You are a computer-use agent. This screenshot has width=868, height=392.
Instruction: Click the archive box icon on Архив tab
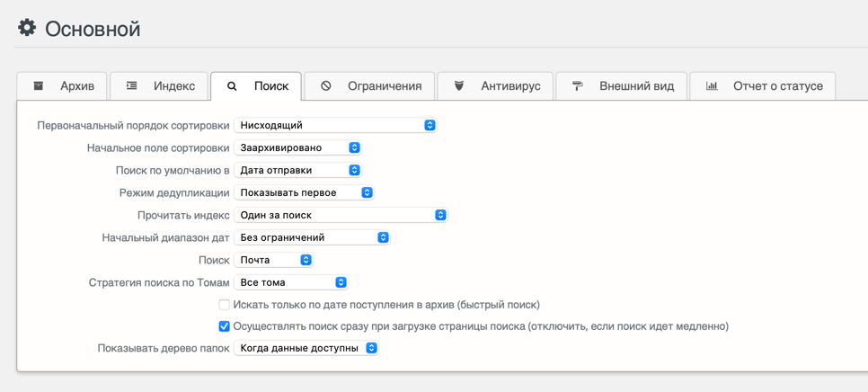[x=39, y=86]
